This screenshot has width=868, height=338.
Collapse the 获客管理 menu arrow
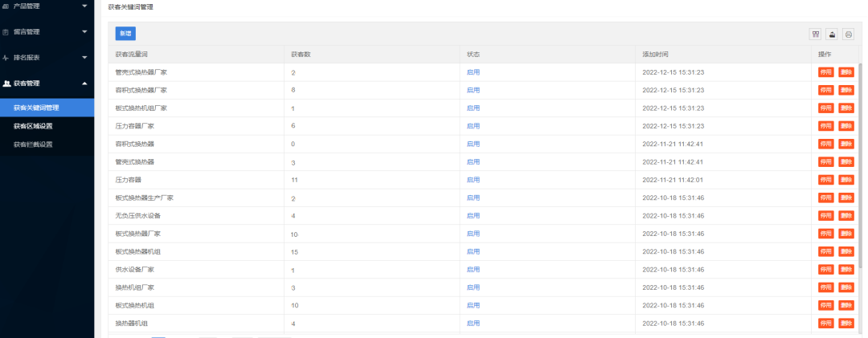click(84, 83)
